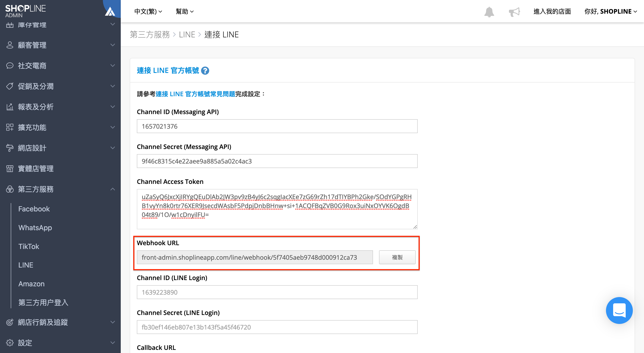Collapse the 第三方服務 menu chevron
The width and height of the screenshot is (644, 353).
point(113,189)
